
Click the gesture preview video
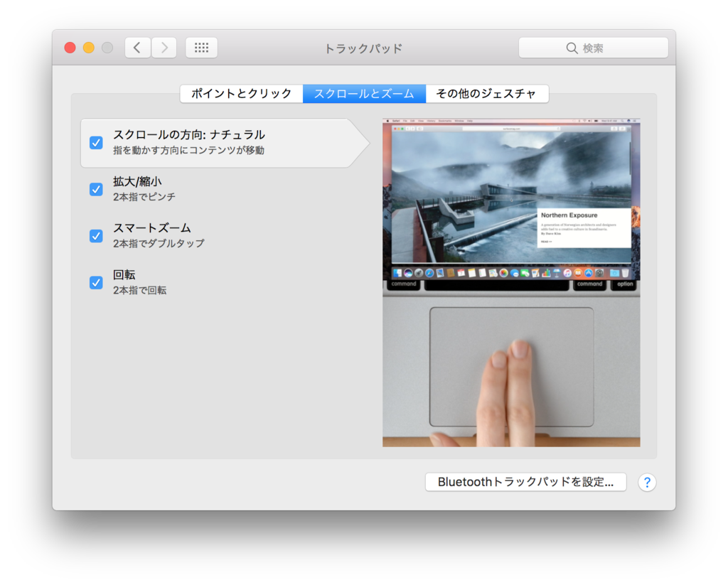tap(511, 283)
